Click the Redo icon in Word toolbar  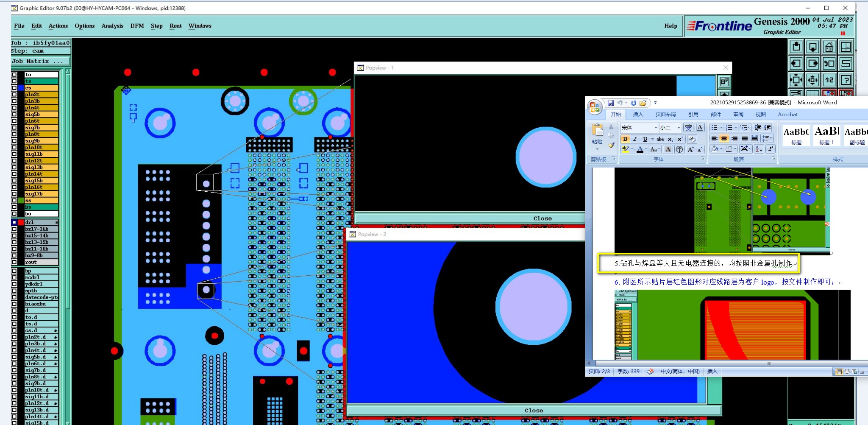coord(633,103)
